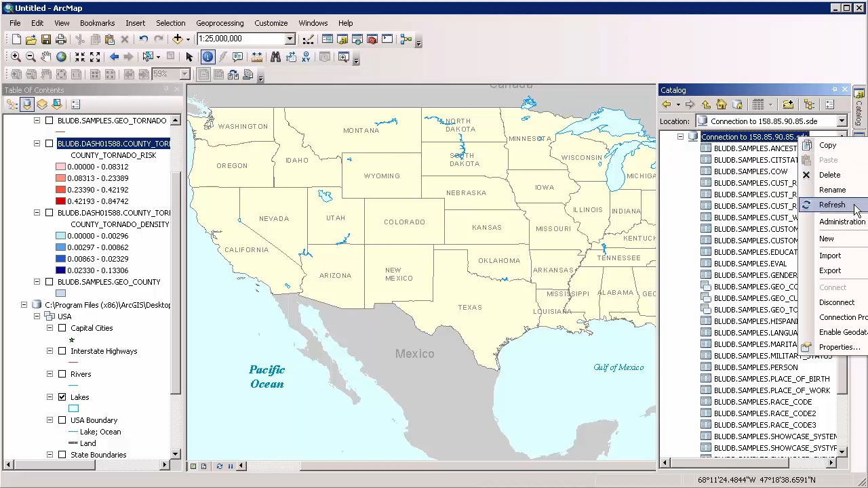Turn on the Capital Cities layer
The image size is (868, 488).
(x=62, y=328)
